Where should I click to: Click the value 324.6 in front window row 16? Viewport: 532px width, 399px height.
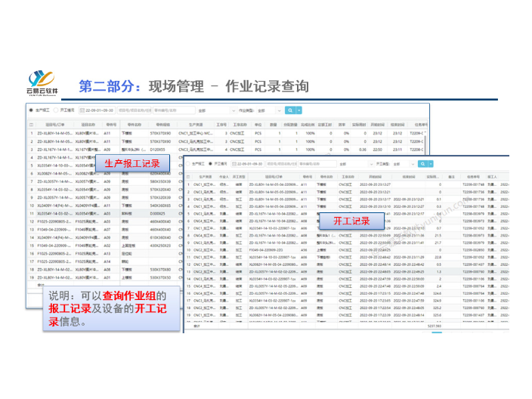point(438,293)
